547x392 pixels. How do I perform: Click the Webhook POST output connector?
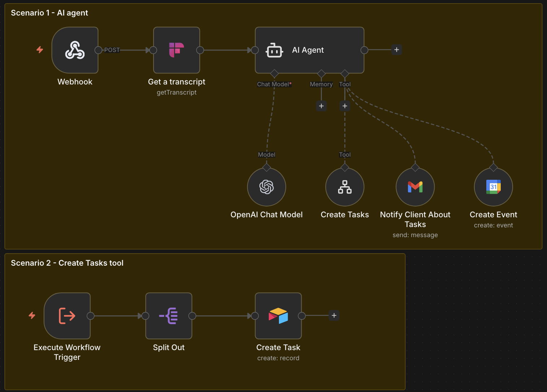pos(98,50)
